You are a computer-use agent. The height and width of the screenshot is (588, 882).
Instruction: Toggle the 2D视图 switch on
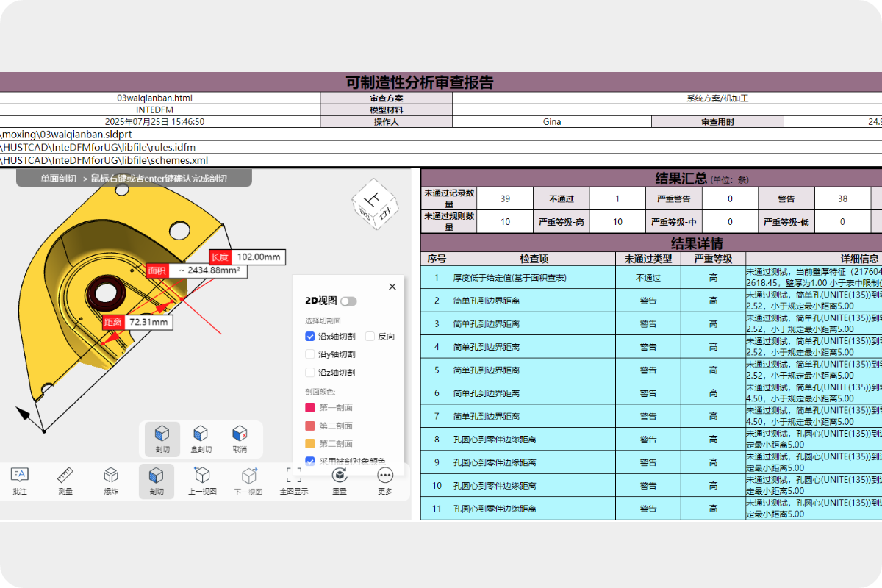(x=348, y=301)
